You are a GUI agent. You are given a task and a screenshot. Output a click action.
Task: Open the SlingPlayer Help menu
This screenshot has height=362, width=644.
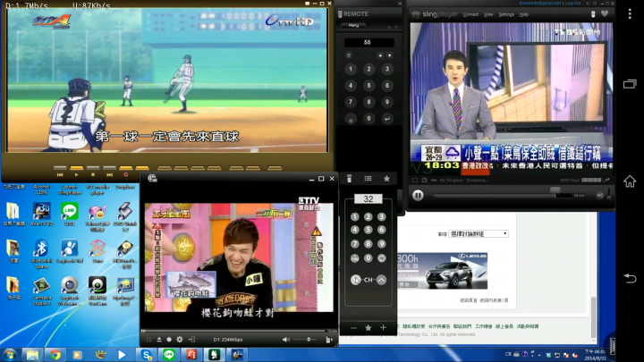[x=523, y=14]
